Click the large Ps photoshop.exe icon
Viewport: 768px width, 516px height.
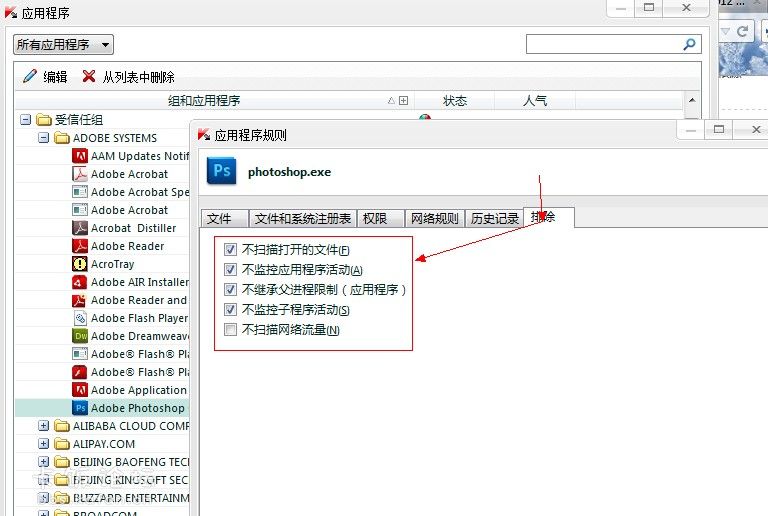[221, 171]
